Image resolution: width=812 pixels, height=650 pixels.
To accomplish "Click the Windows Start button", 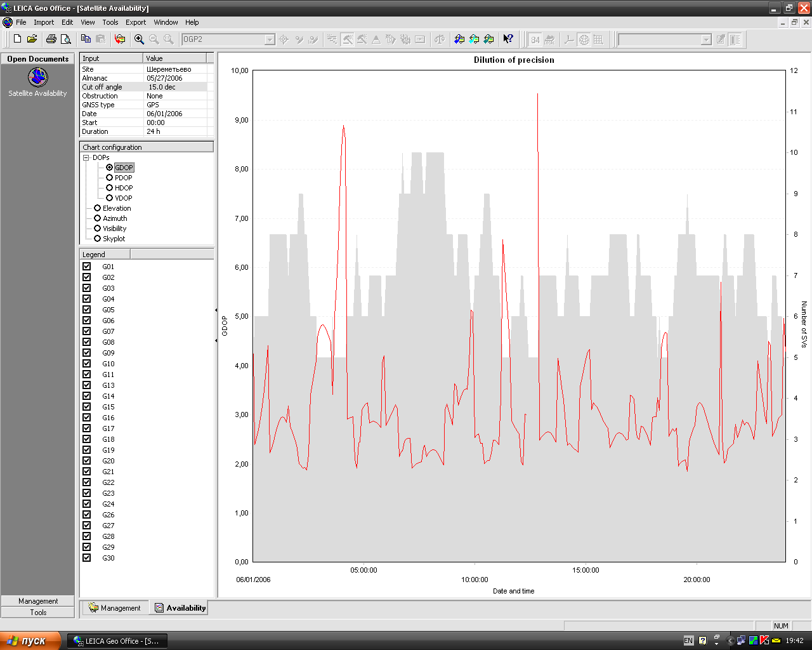I will pyautogui.click(x=30, y=640).
